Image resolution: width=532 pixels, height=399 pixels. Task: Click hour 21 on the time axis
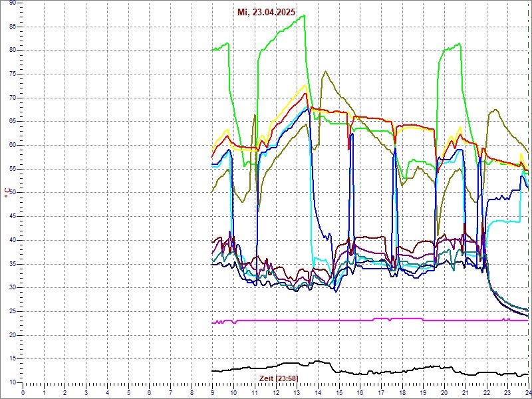[465, 392]
